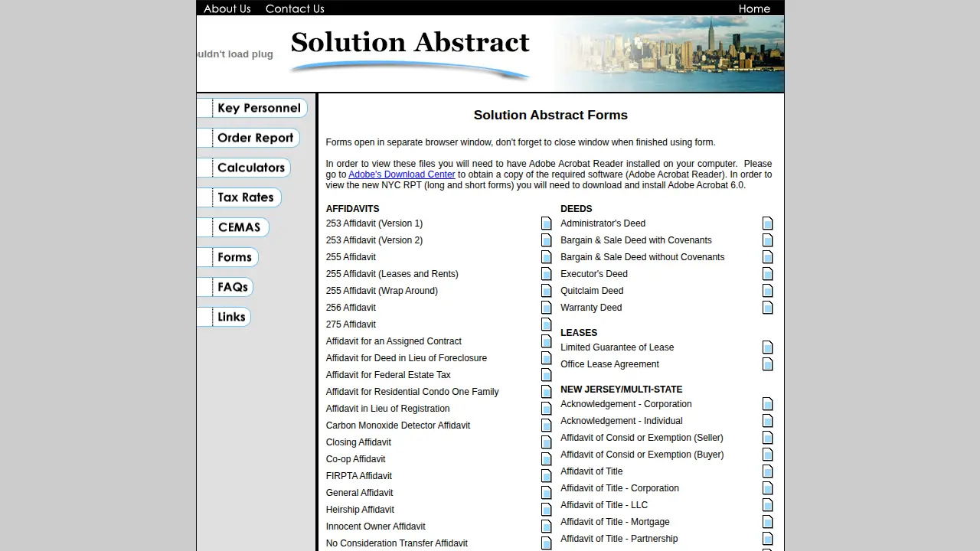Open the Order Report sidebar page
Image resolution: width=980 pixels, height=551 pixels.
point(248,138)
